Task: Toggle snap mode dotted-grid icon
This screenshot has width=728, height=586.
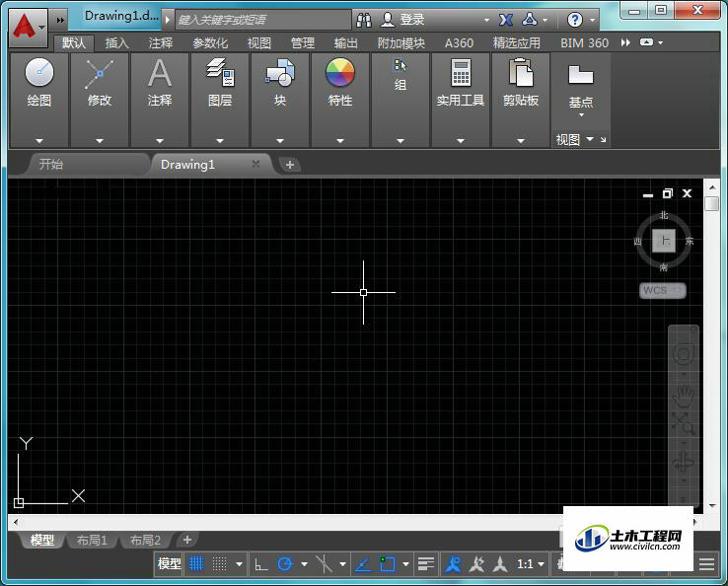Action: click(219, 563)
